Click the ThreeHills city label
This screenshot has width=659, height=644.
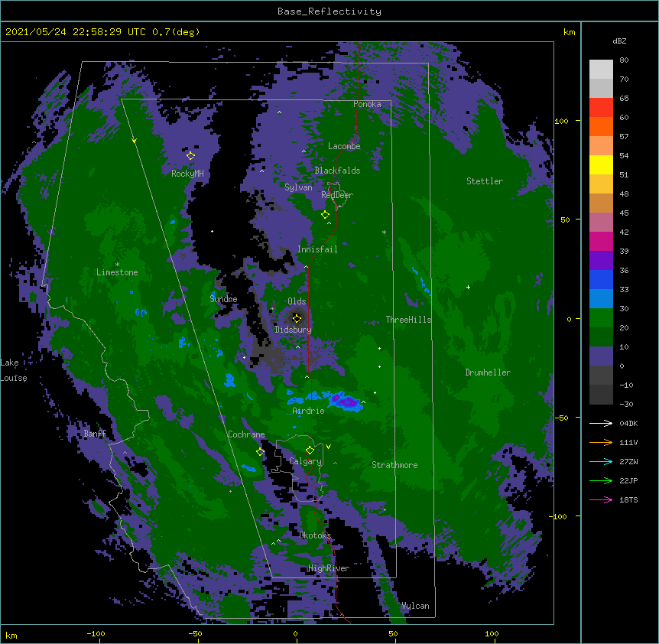[x=409, y=320]
